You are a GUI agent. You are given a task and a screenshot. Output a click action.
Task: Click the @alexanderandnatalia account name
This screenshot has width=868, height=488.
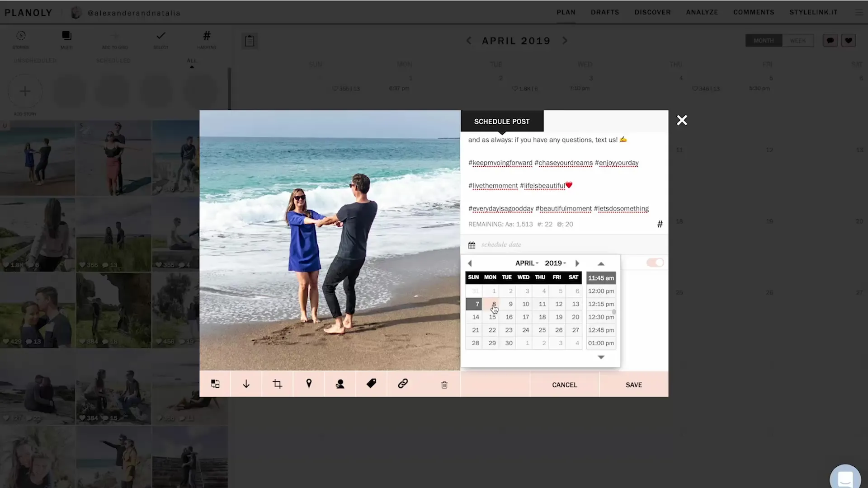pos(134,13)
